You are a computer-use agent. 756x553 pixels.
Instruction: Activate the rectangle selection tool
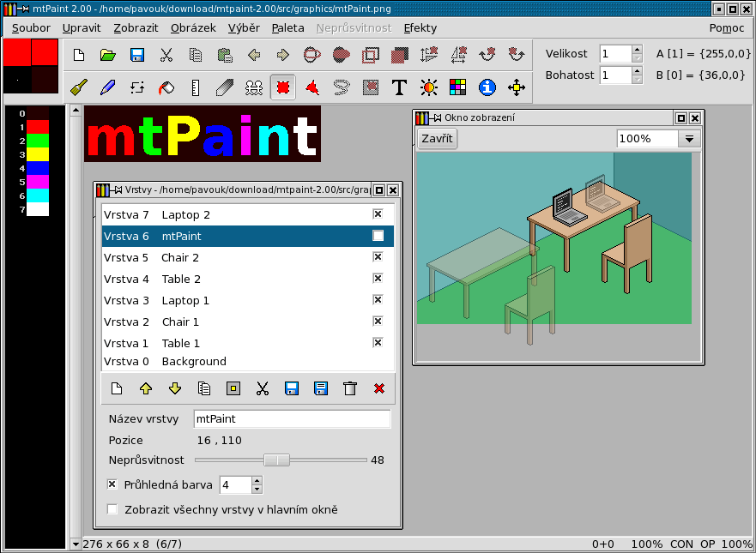283,87
